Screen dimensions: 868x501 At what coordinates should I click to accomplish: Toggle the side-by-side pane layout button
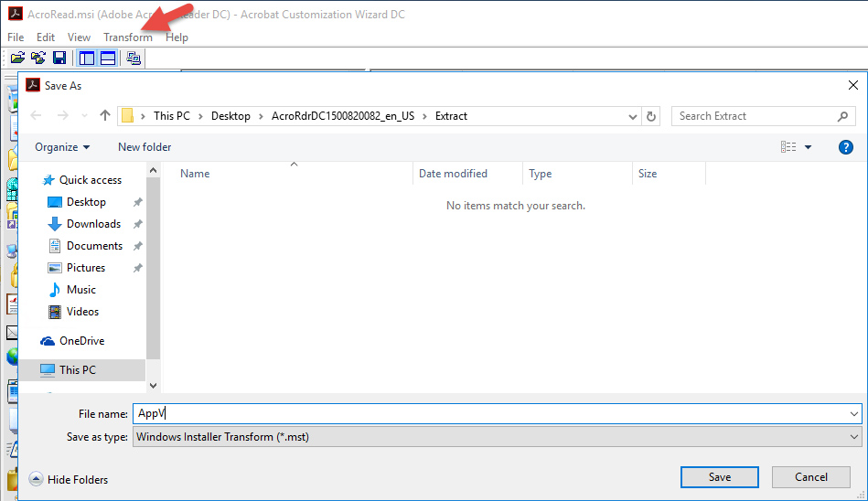87,59
